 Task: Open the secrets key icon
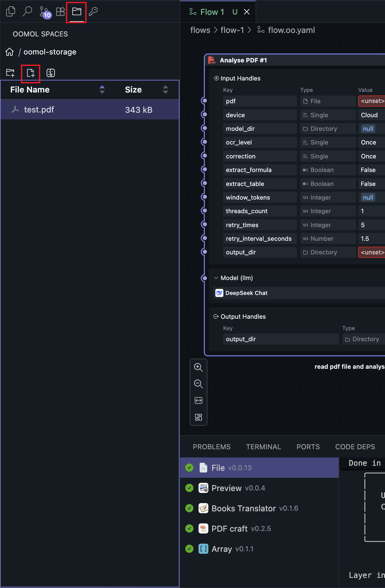click(x=93, y=12)
